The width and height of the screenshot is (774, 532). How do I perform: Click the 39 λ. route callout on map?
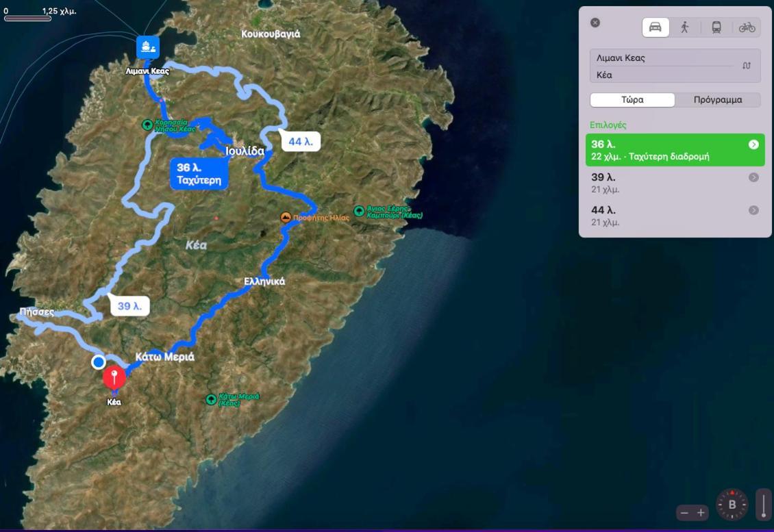click(x=130, y=306)
